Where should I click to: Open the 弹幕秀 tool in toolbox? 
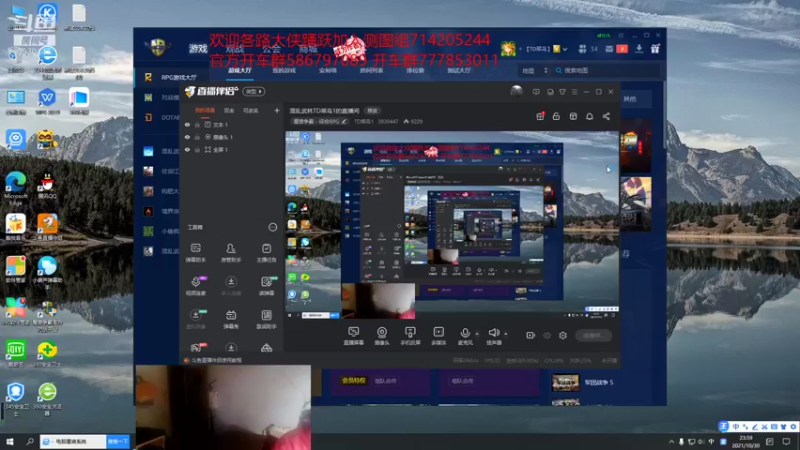(231, 319)
